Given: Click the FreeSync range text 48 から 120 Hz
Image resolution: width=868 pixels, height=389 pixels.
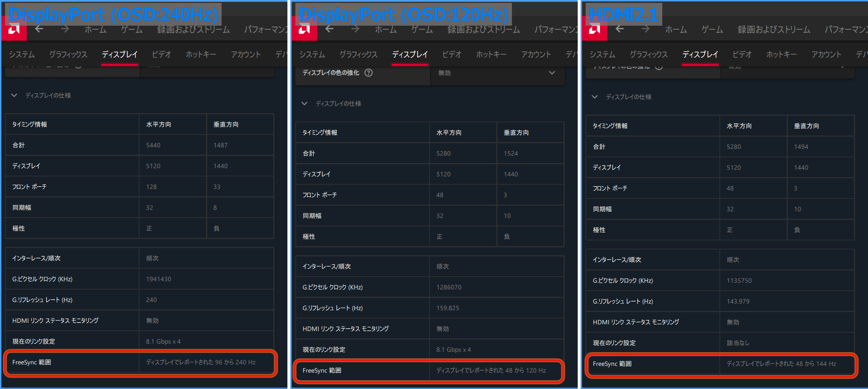Looking at the screenshot, I should (526, 371).
